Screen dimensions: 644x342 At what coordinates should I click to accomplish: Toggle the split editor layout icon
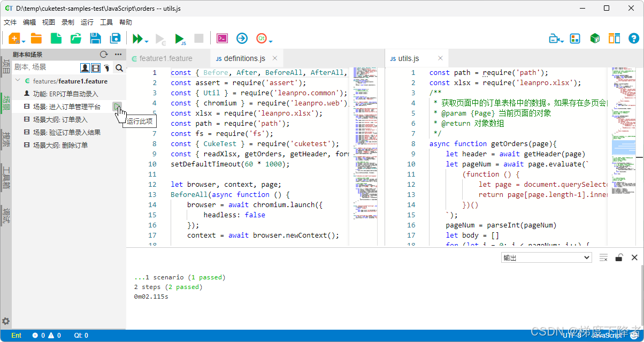tap(614, 39)
